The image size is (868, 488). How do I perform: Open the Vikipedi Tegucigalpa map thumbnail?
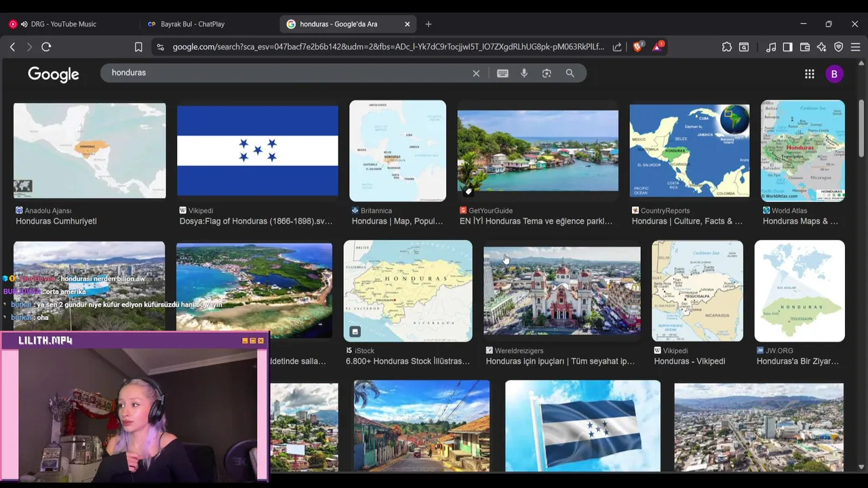click(x=697, y=291)
